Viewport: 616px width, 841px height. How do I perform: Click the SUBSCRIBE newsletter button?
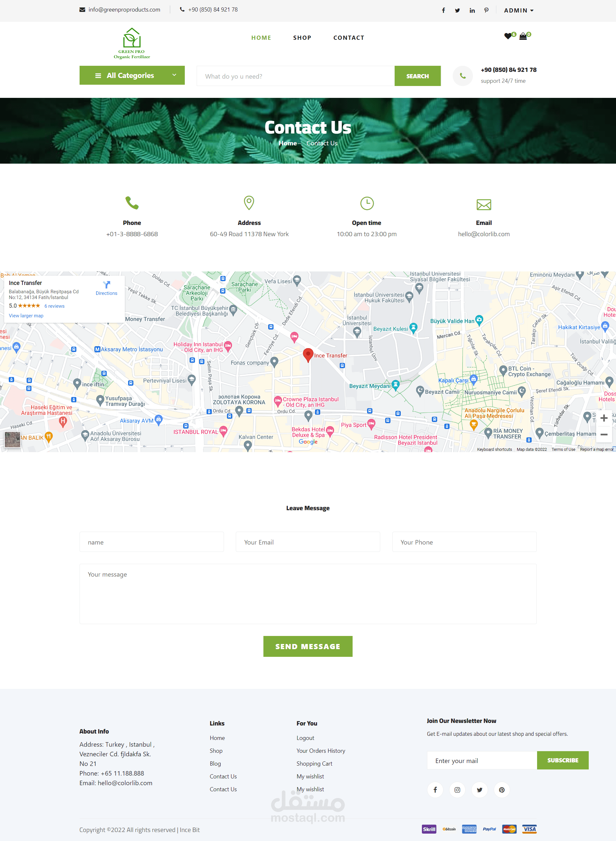click(x=562, y=760)
